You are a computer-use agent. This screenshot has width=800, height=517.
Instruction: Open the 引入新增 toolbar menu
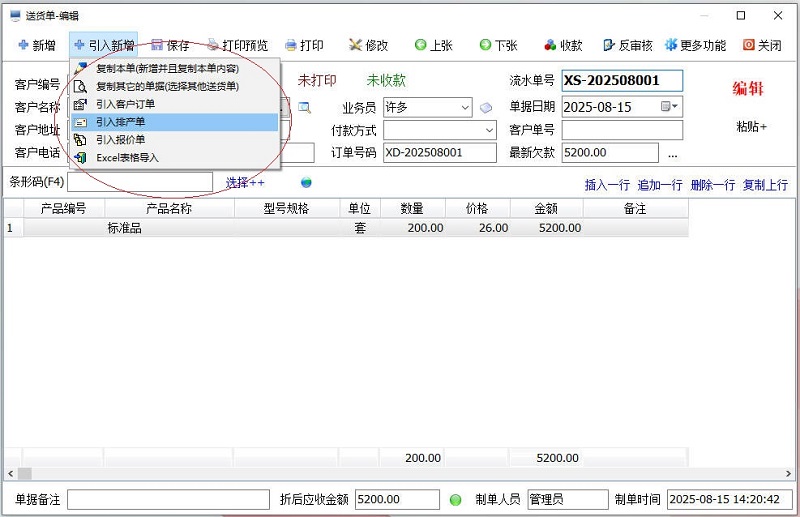pos(104,45)
